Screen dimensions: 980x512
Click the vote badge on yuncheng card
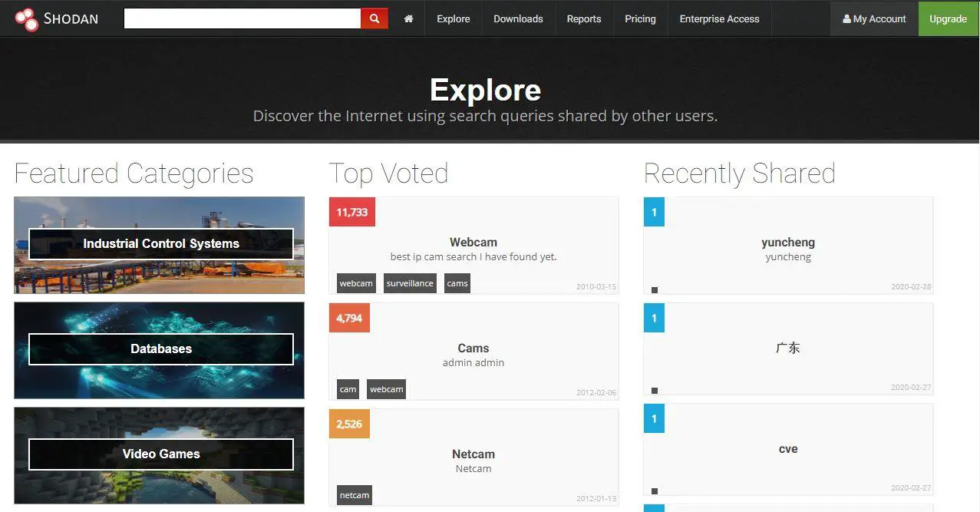tap(654, 212)
